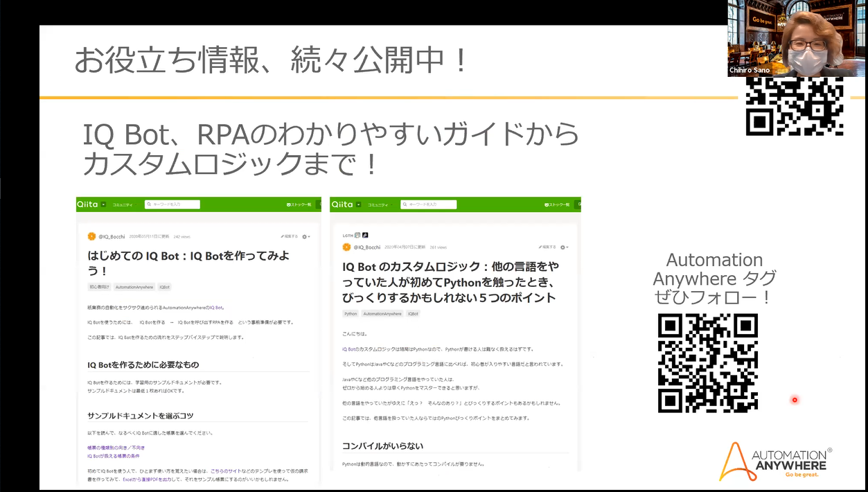Select the 初心者向け tag
Screen dimensions: 868x492
pyautogui.click(x=99, y=287)
